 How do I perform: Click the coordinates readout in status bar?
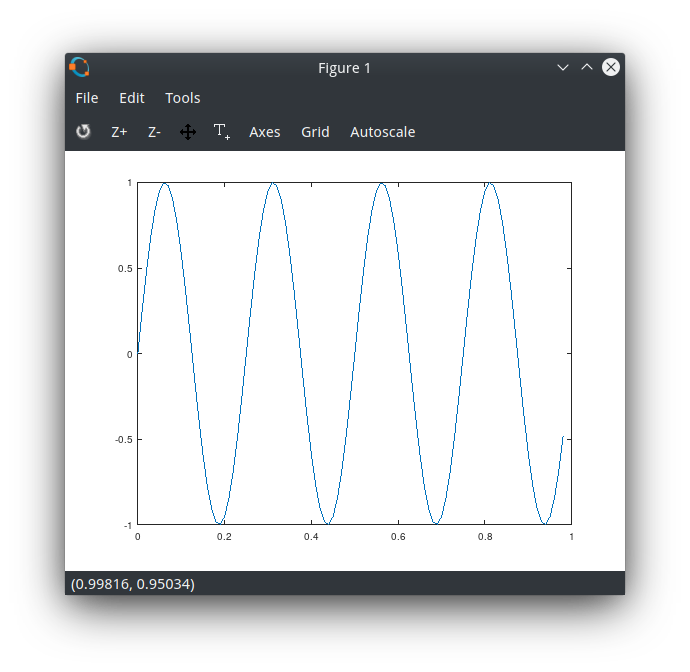pos(133,584)
